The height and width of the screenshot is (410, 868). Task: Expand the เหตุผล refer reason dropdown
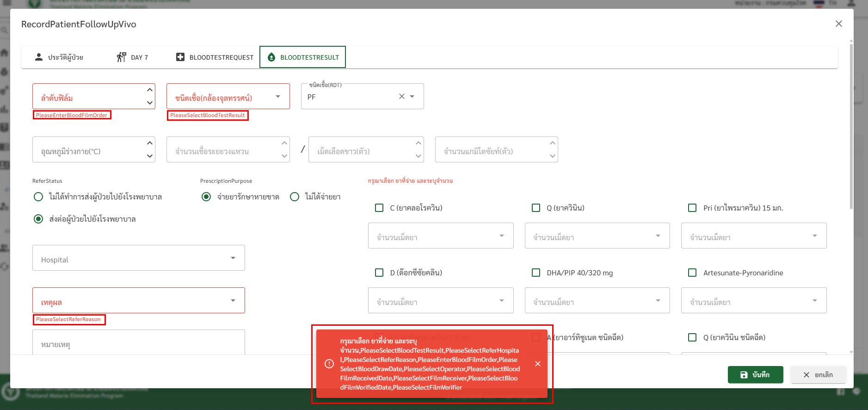coord(138,301)
